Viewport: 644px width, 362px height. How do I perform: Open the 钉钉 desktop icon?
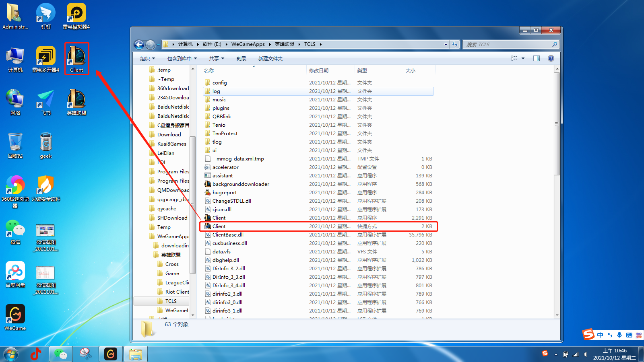click(46, 16)
